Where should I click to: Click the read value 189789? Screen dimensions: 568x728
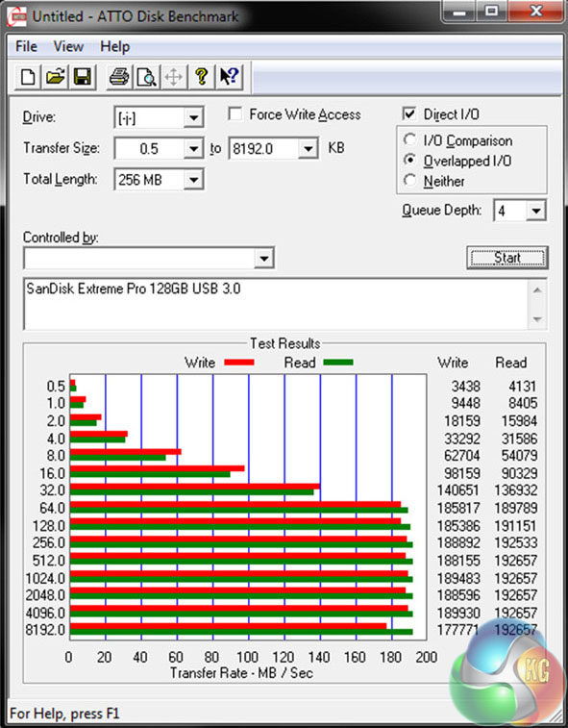[x=515, y=508]
